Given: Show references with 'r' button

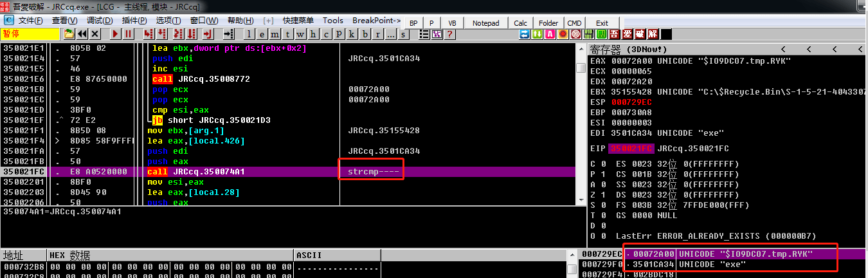Looking at the screenshot, I should (x=377, y=34).
